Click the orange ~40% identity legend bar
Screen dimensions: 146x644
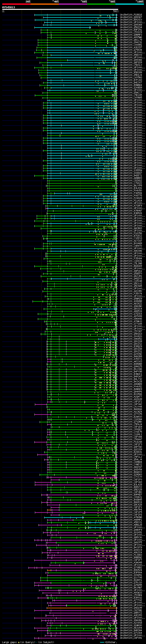coord(45,4)
